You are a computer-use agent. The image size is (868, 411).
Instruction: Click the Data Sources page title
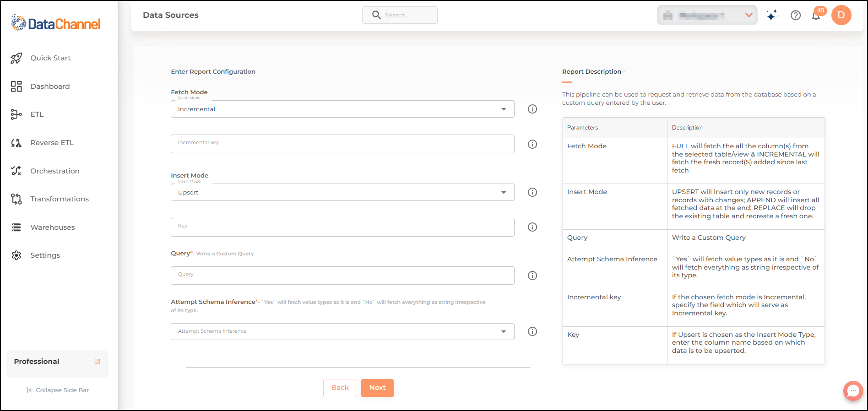pos(171,15)
